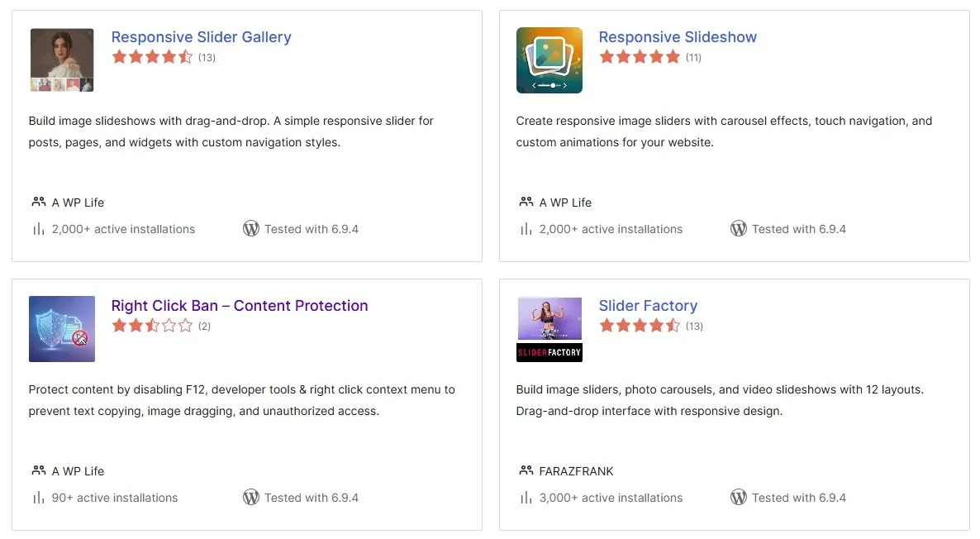This screenshot has height=539, width=980.
Task: Click the Slider Factory plugin thumbnail
Action: click(549, 328)
